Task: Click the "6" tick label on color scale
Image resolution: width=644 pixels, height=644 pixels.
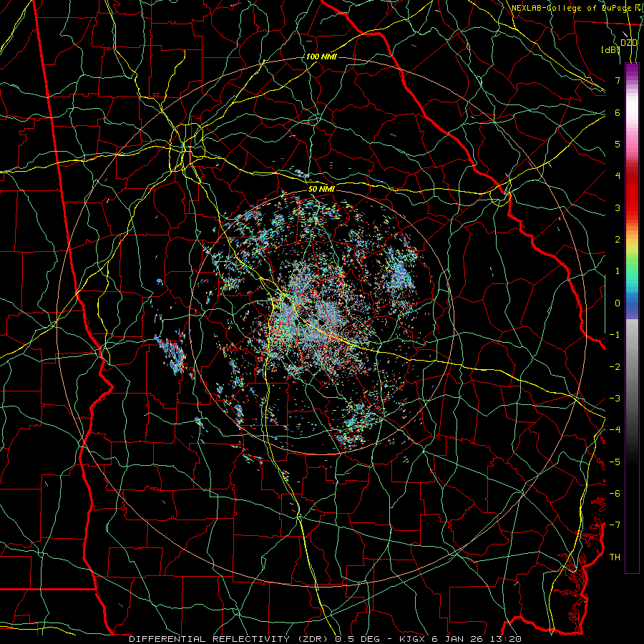Action: point(618,112)
